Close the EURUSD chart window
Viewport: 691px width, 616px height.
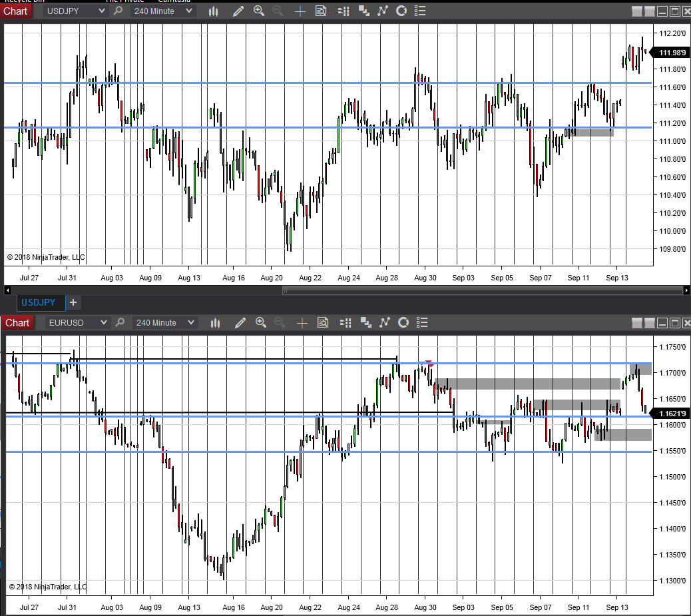686,323
